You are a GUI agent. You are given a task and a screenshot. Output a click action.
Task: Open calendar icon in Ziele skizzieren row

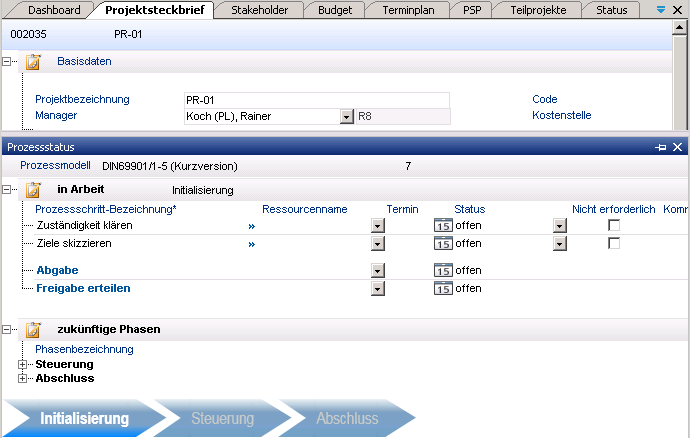click(x=443, y=244)
